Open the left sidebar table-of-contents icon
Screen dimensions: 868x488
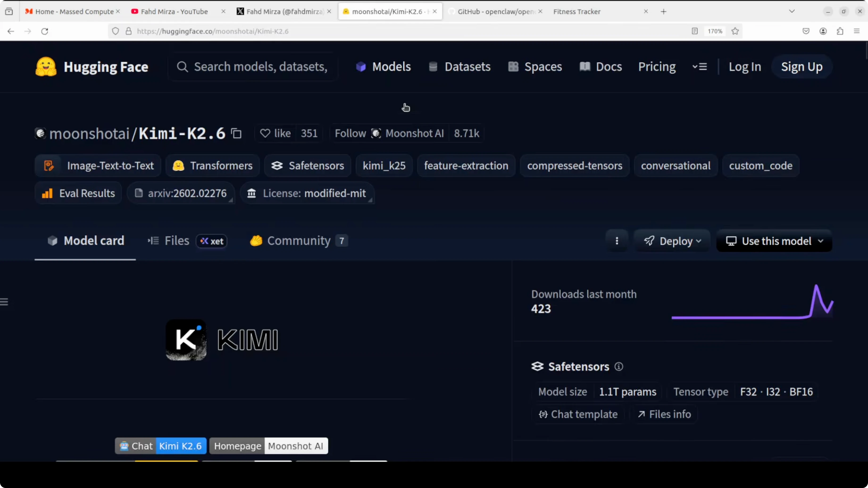[x=4, y=302]
